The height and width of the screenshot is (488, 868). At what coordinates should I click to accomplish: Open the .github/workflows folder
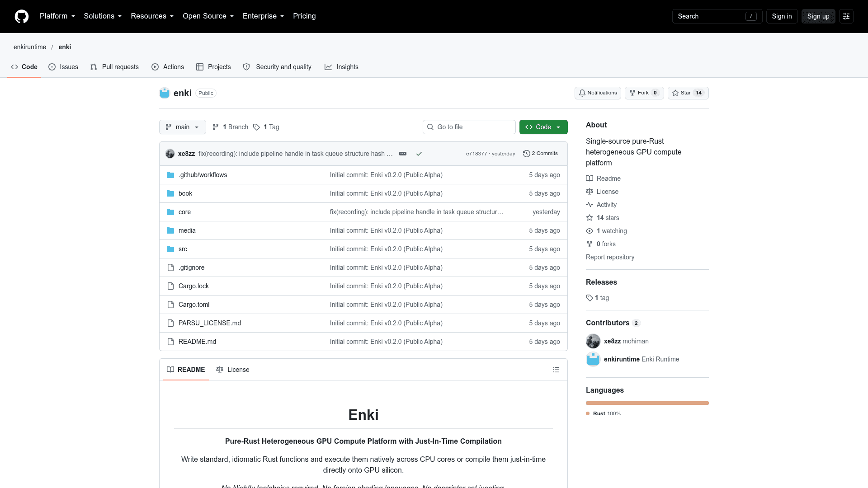click(203, 175)
